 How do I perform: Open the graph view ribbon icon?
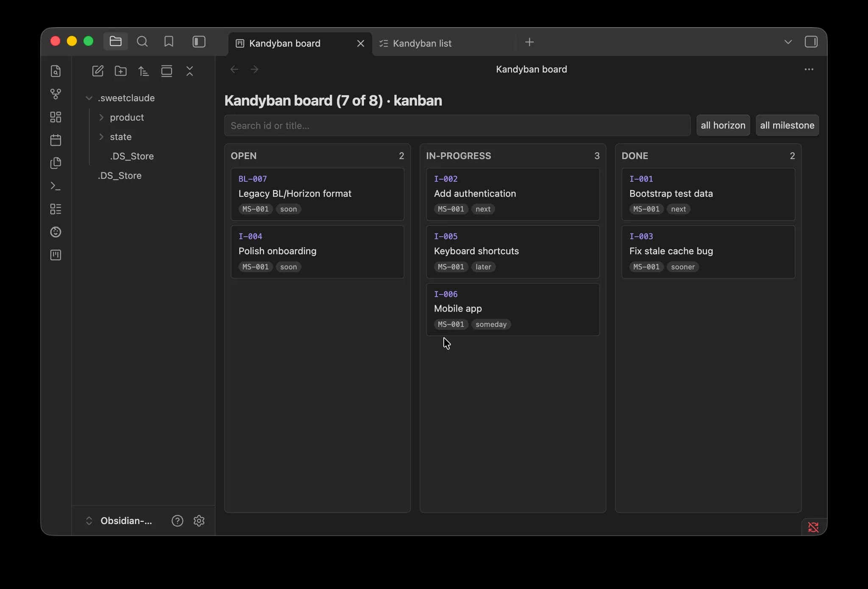[x=56, y=94]
